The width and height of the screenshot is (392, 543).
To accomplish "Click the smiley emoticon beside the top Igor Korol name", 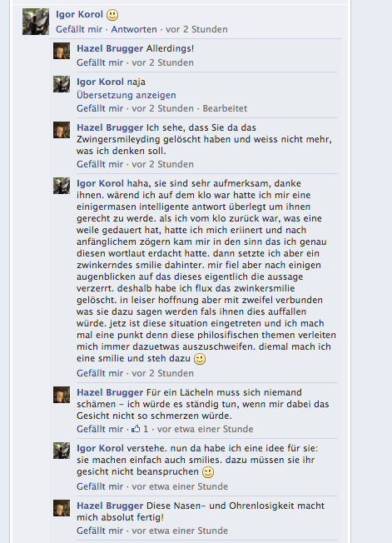I will coord(112,15).
